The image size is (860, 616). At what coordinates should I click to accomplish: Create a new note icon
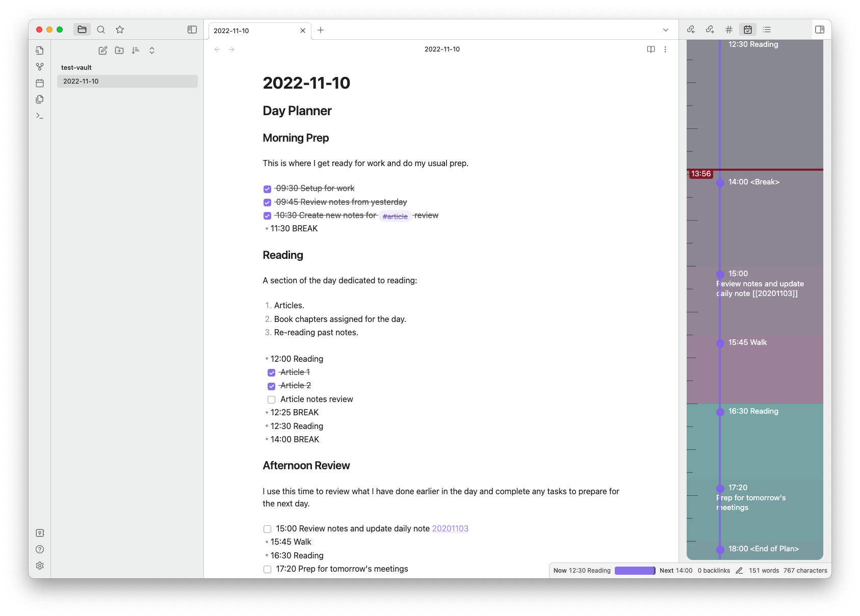tap(103, 50)
